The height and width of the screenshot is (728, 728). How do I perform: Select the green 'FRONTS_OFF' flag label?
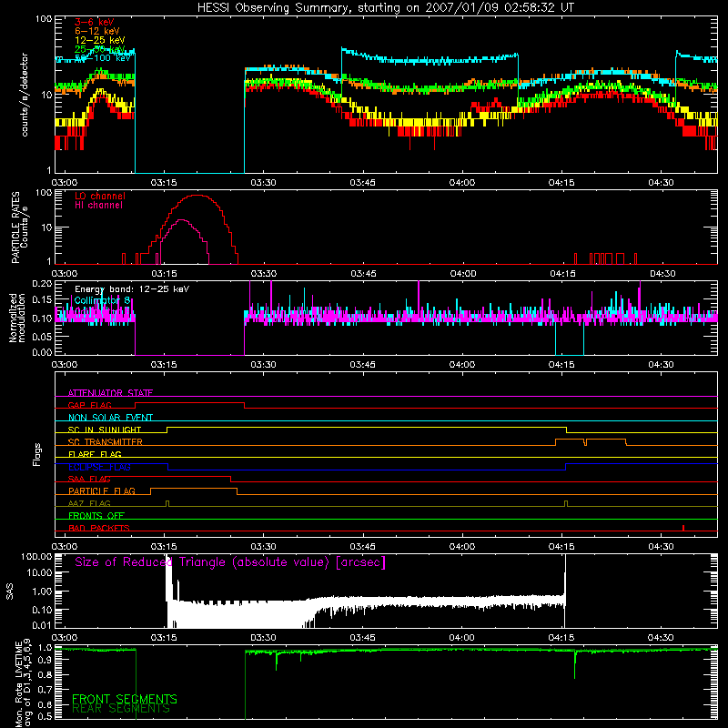coord(96,516)
